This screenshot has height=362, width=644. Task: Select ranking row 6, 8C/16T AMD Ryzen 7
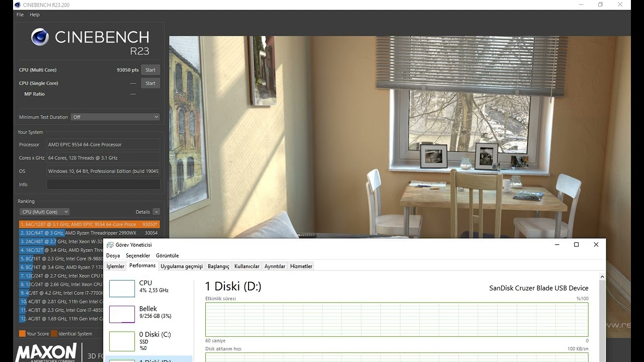[61, 267]
